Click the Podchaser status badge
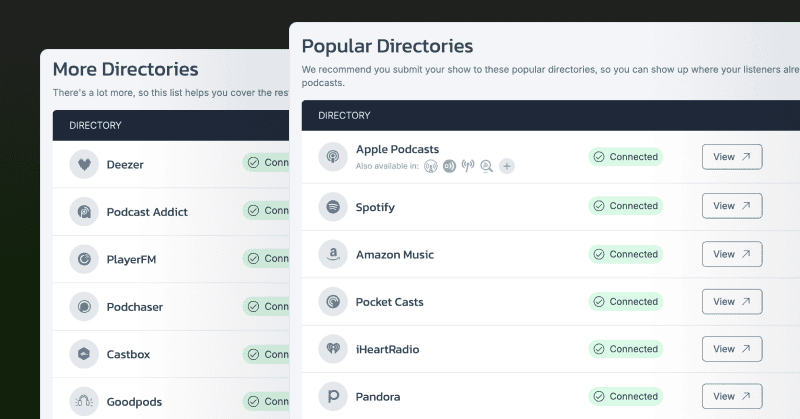Screen dimensions: 800x419 click(266, 306)
